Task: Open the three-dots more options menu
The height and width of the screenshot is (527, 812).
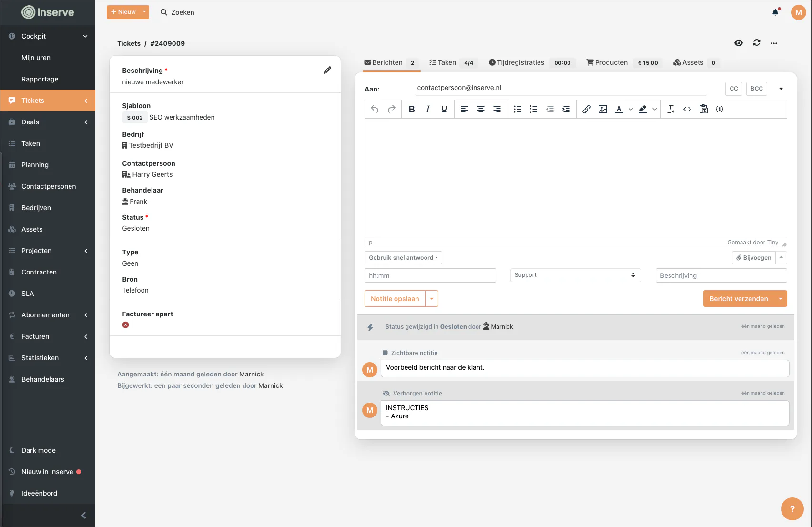Action: [x=774, y=43]
